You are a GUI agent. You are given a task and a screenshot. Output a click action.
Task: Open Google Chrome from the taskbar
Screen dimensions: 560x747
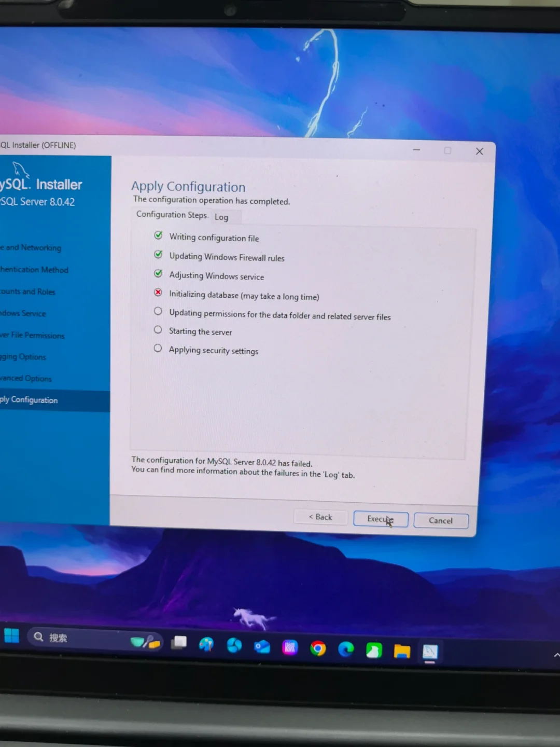point(318,648)
